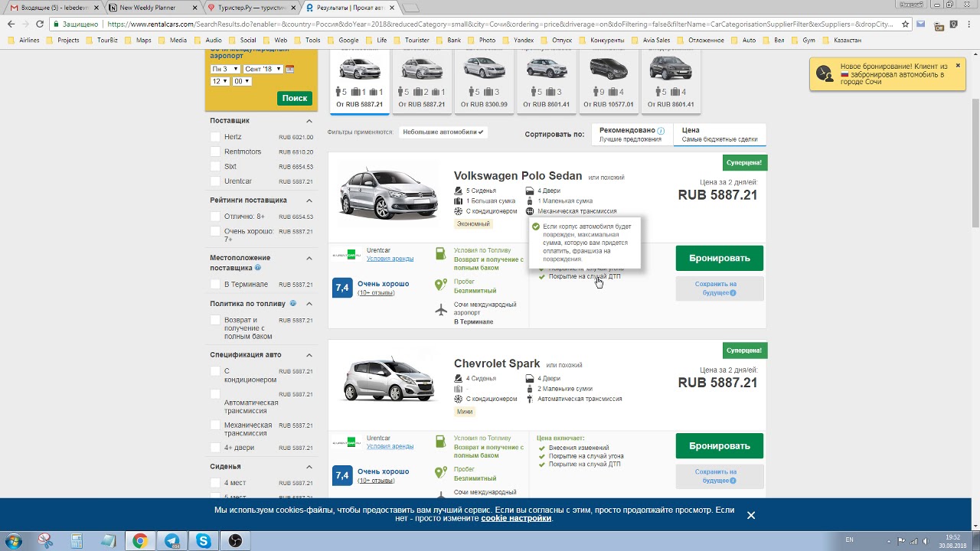The width and height of the screenshot is (980, 551).
Task: Click the 7,4 rating badge on the Volkswagen card
Action: pyautogui.click(x=342, y=288)
